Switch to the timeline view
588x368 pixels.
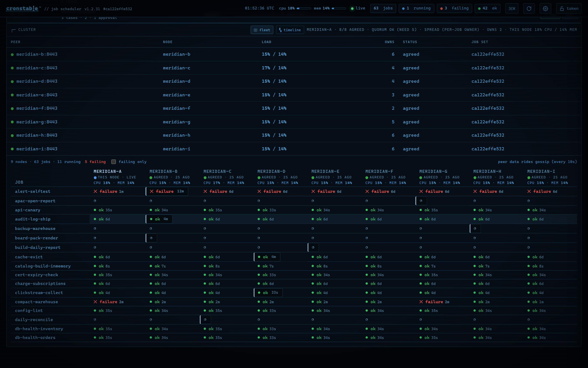point(290,30)
